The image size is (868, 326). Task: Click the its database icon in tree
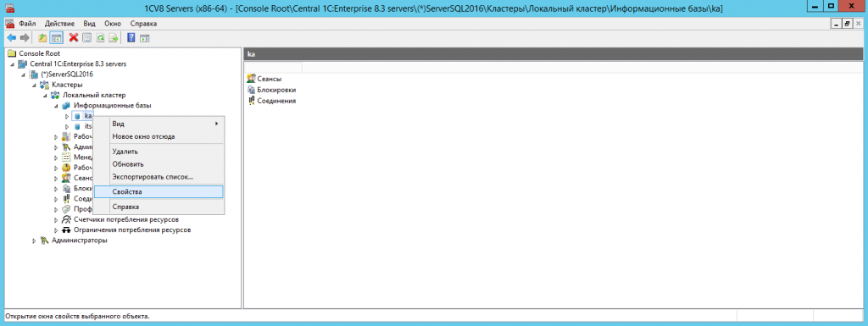tap(77, 126)
